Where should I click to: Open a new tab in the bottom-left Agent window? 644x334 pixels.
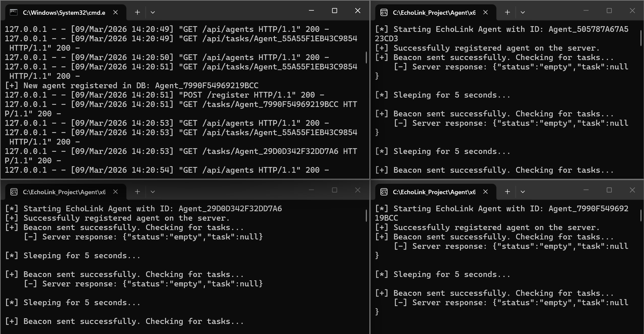[x=137, y=191]
